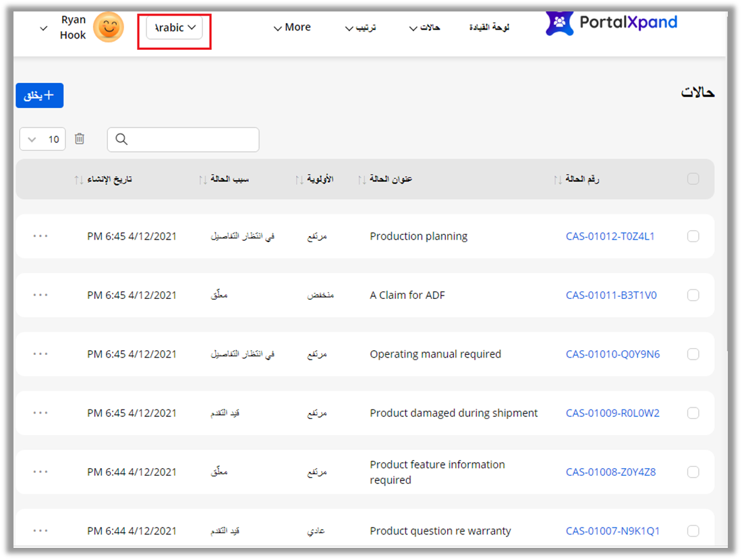Click Ryan Hook's smiley avatar
742x560 pixels.
pos(109,28)
